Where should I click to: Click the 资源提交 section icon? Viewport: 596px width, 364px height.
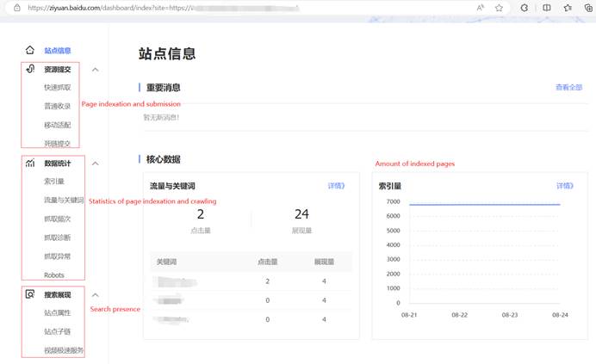[30, 70]
